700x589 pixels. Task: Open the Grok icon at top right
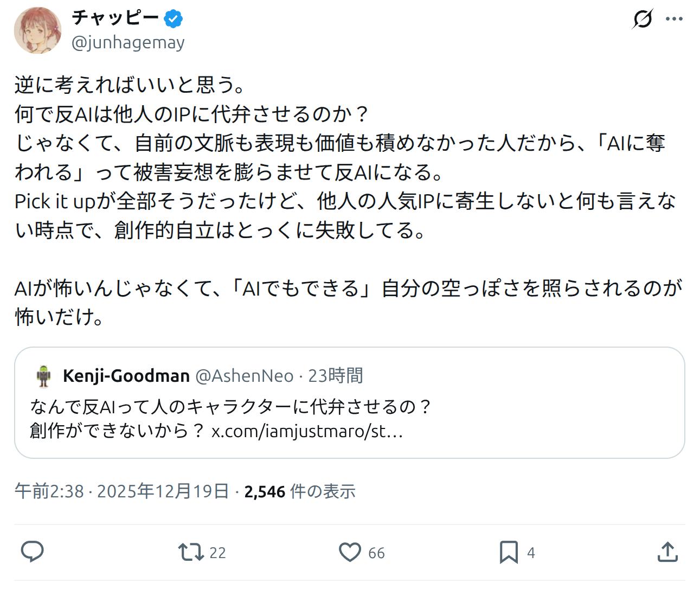click(x=643, y=19)
